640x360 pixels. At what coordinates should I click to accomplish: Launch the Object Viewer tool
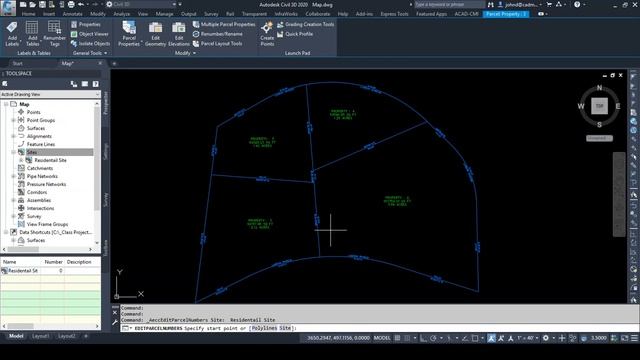(90, 34)
